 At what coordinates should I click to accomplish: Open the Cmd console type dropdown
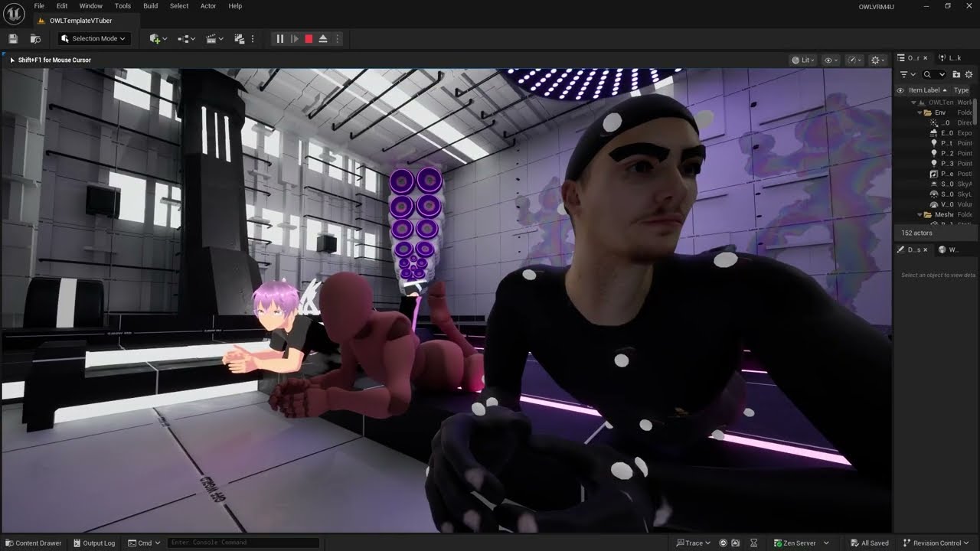point(144,543)
